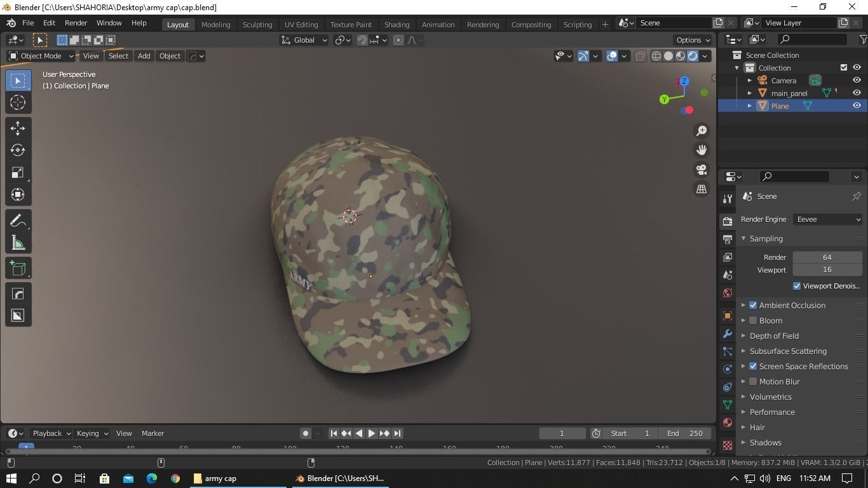
Task: Hide the Camera in outliner
Action: (x=857, y=81)
